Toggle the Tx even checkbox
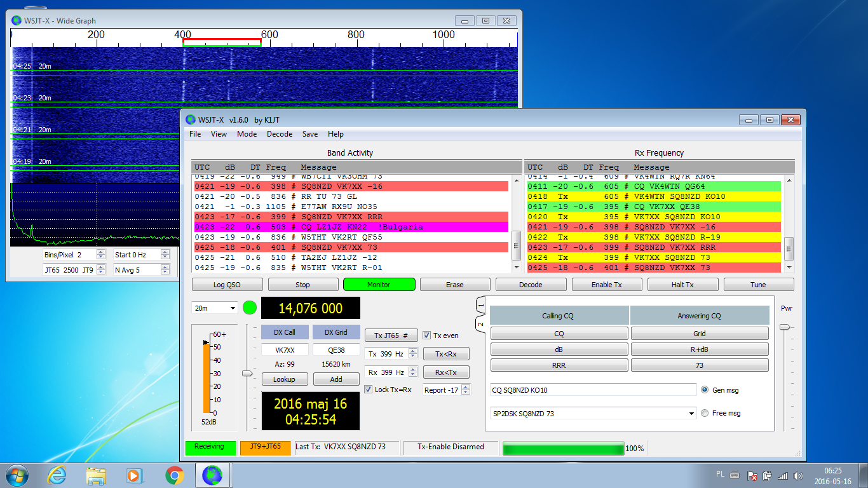The width and height of the screenshot is (868, 488). 427,335
